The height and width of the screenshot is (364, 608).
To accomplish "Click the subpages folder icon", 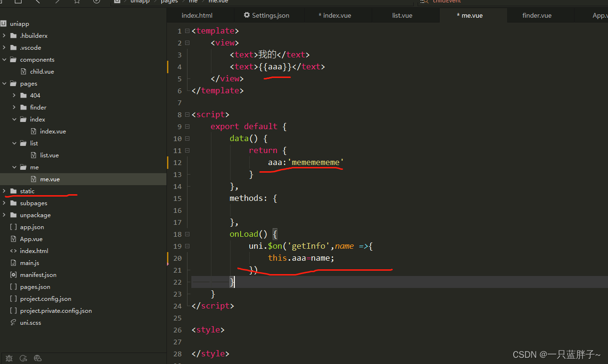I will coord(13,203).
